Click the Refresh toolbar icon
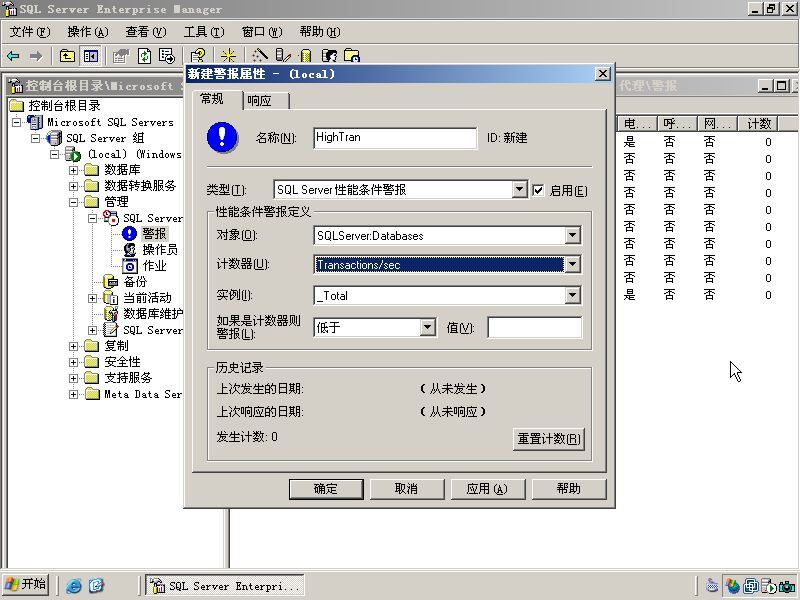The height and width of the screenshot is (600, 800). pos(145,56)
